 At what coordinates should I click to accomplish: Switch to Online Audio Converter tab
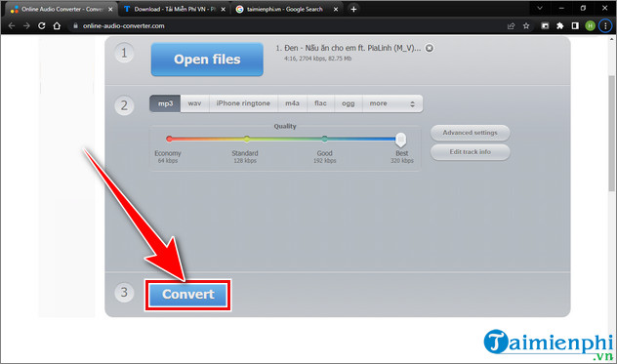[x=62, y=9]
